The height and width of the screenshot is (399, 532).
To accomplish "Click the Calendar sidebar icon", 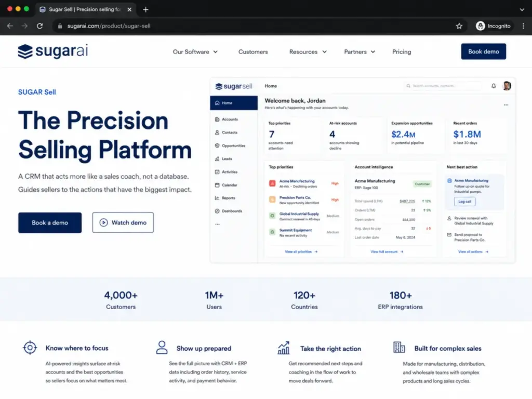I will tap(217, 185).
